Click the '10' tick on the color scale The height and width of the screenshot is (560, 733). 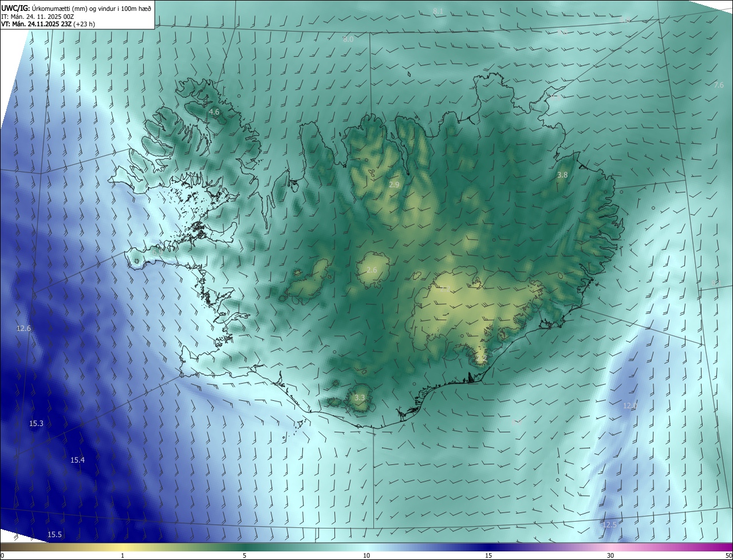tap(366, 555)
